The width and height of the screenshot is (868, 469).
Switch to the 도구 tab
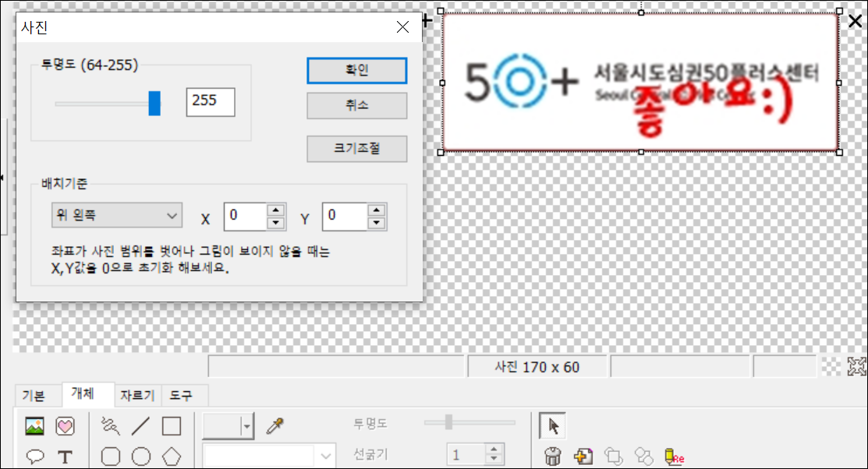(x=181, y=396)
